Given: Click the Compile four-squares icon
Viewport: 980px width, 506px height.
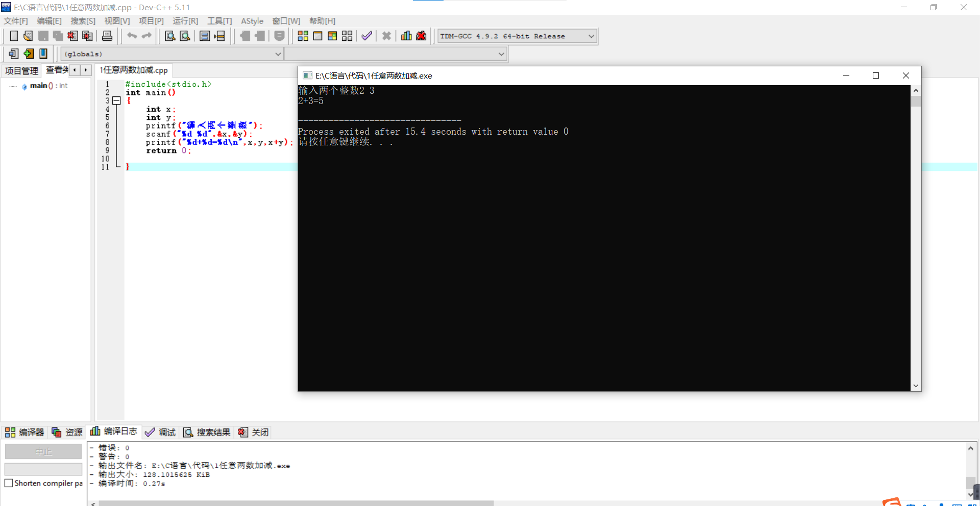Looking at the screenshot, I should (x=303, y=36).
